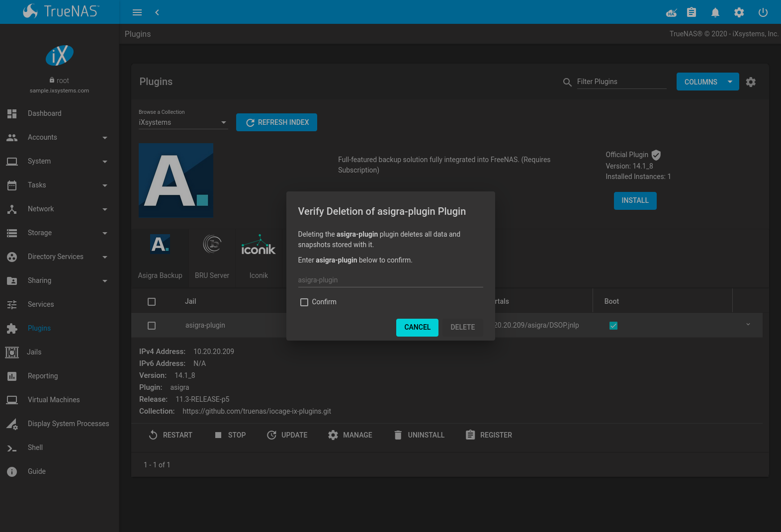Collapse the sidebar with the back chevron
Viewport: 781px width, 532px height.
(x=157, y=12)
